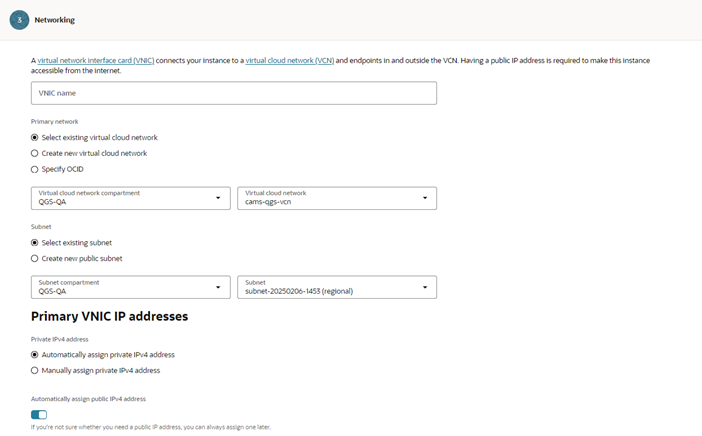Click arrow icon on cams-qgs-vcn field
Image resolution: width=702 pixels, height=436 pixels.
click(x=424, y=198)
